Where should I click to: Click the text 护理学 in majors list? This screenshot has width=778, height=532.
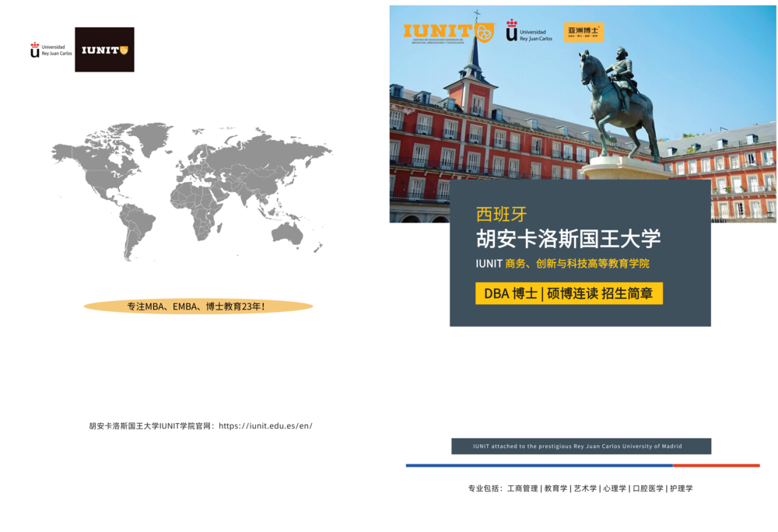tap(682, 489)
